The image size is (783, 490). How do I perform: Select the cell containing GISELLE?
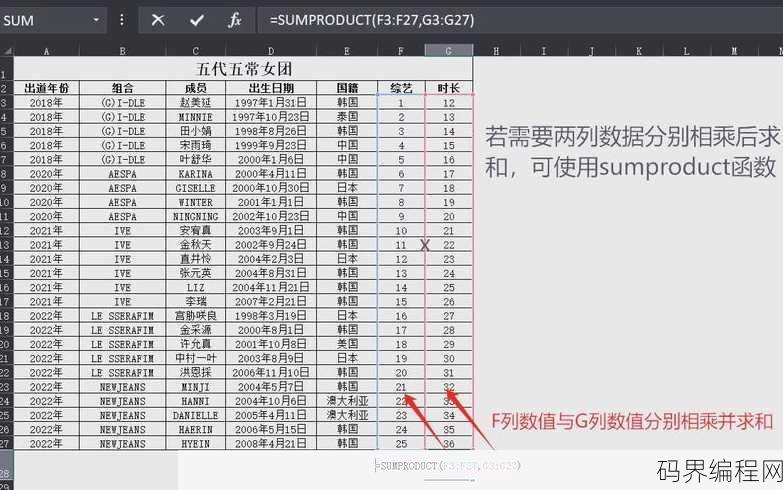(x=195, y=188)
